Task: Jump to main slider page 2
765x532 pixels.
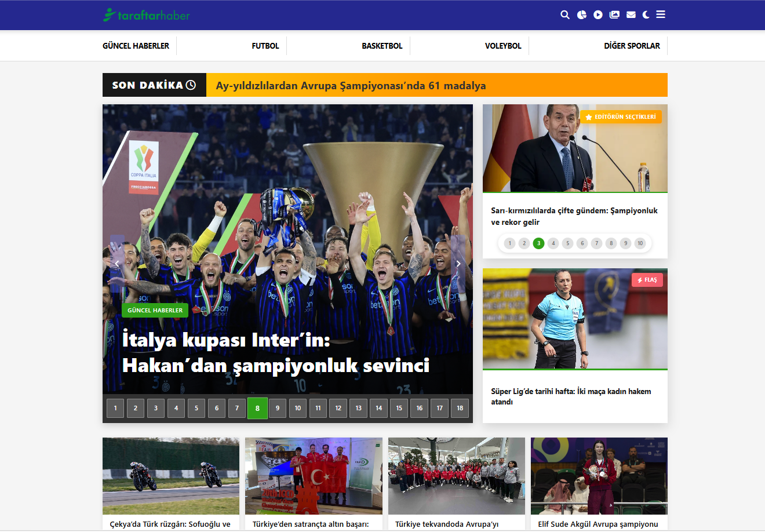Action: 136,408
